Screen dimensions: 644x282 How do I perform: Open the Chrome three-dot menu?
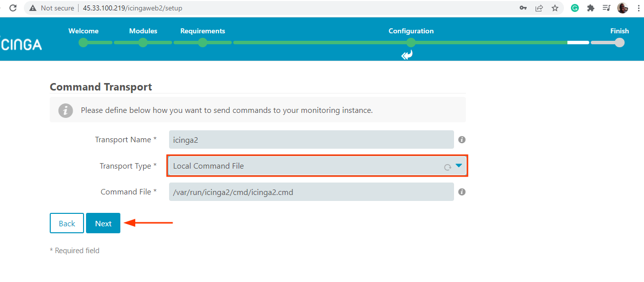pyautogui.click(x=638, y=8)
